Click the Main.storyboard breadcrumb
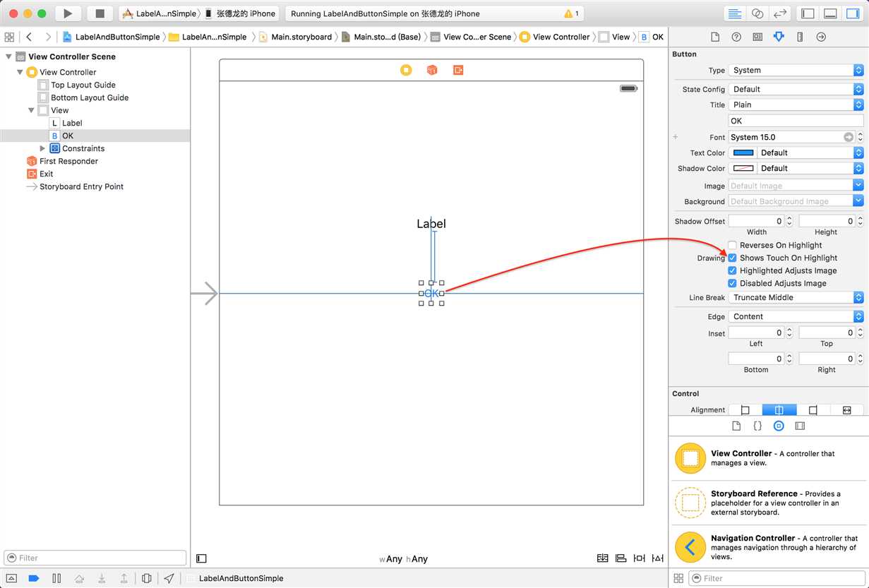This screenshot has width=869, height=588. 301,37
